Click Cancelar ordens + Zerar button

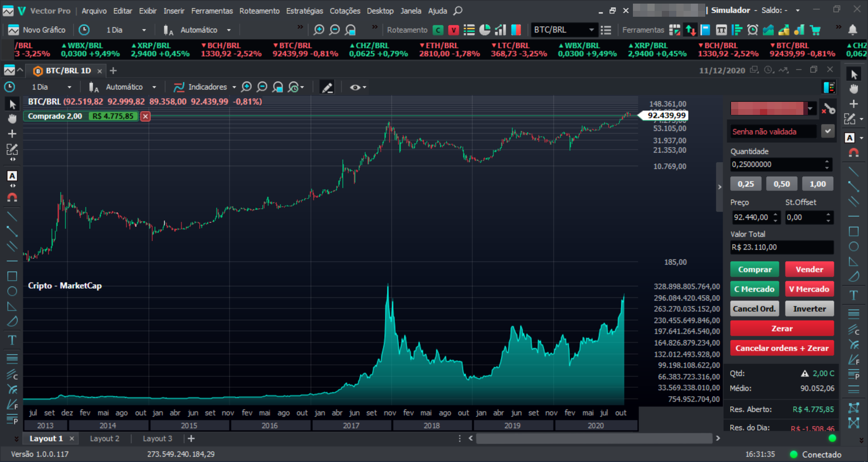pos(782,348)
